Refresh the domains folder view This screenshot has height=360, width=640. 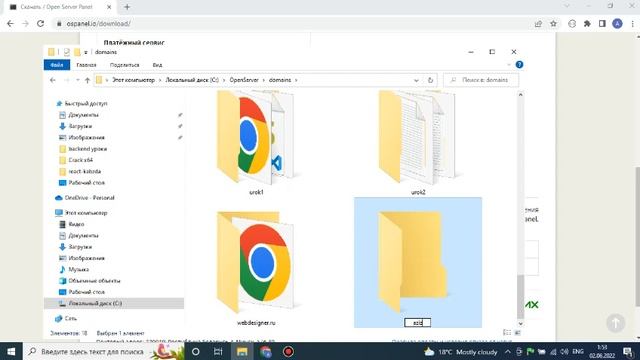(430, 80)
